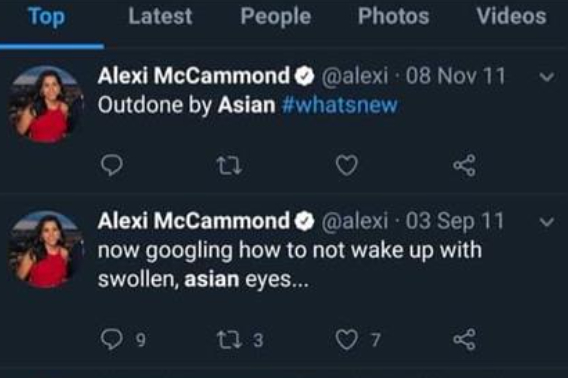Open the 08 Nov 11 tweet options chevron
Screen dimensions: 568x378
[546, 77]
